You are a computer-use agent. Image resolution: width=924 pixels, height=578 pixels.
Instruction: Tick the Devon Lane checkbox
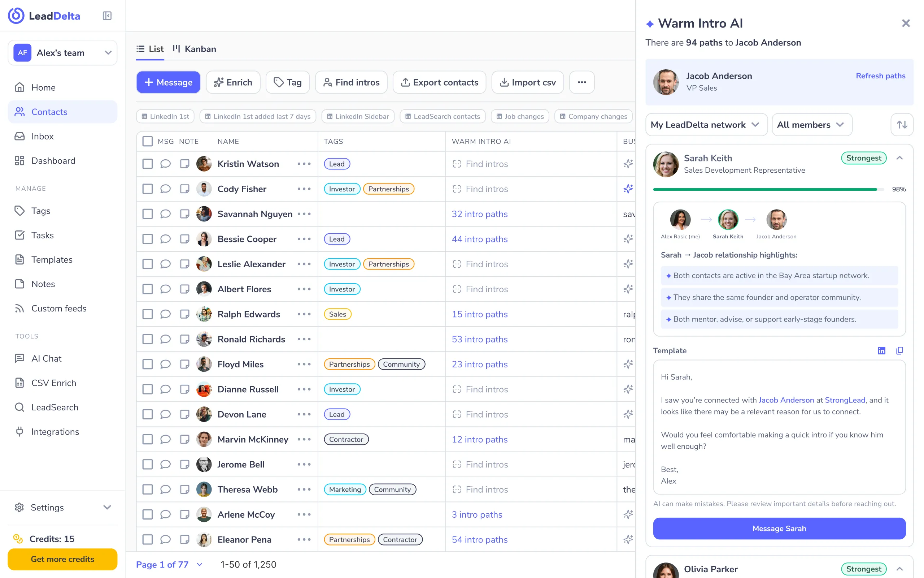pyautogui.click(x=147, y=414)
